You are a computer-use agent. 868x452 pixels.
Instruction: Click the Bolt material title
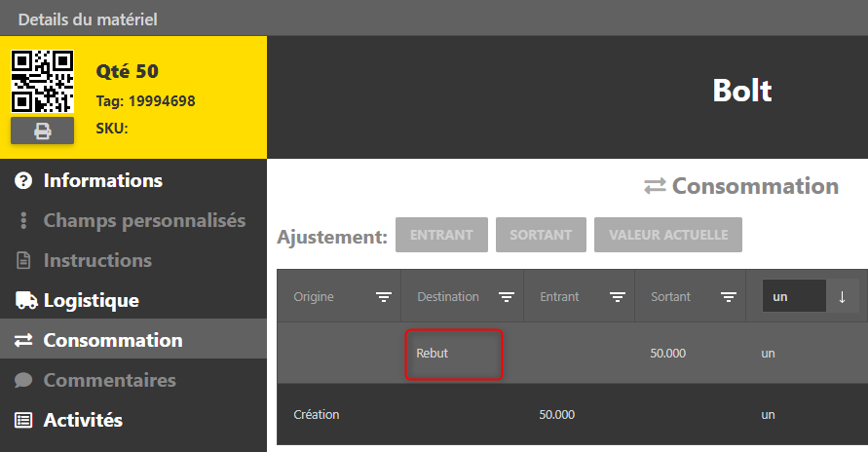pos(741,91)
